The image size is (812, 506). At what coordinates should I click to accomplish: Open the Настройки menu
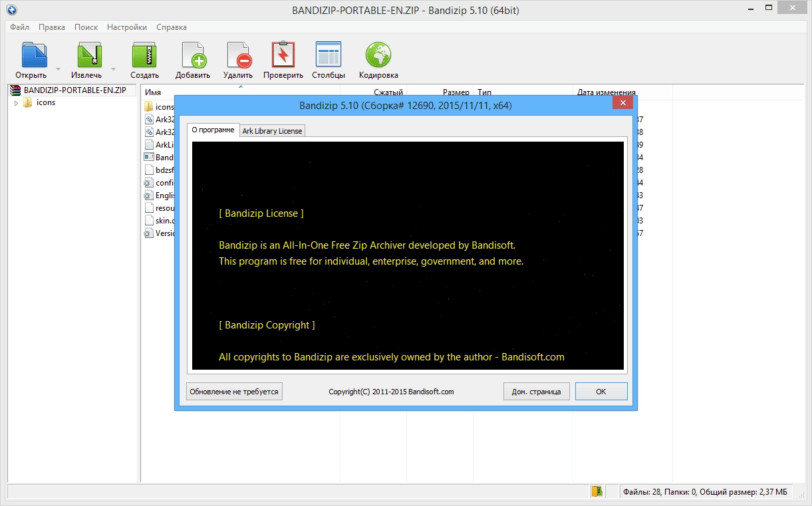pyautogui.click(x=127, y=27)
